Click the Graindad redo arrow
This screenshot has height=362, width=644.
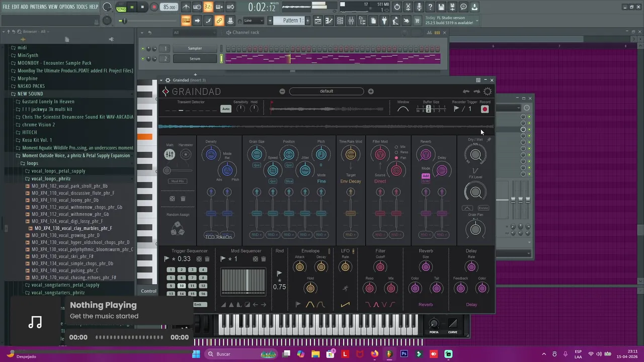476,92
